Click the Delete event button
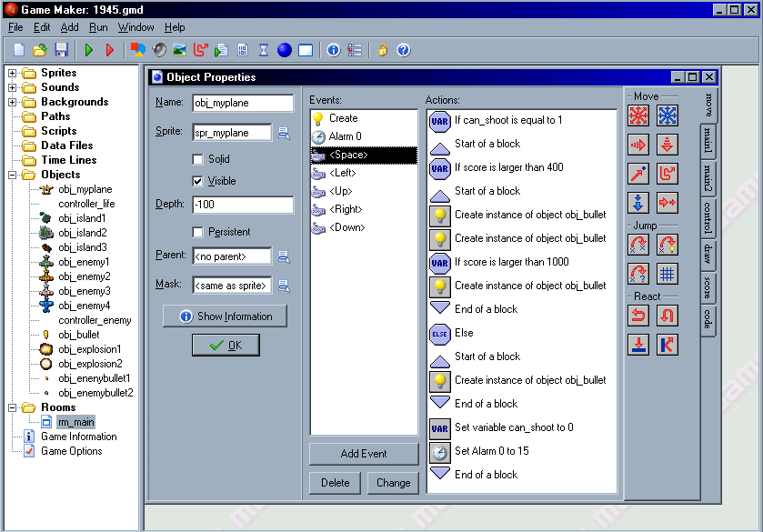This screenshot has height=532, width=763. [x=335, y=483]
